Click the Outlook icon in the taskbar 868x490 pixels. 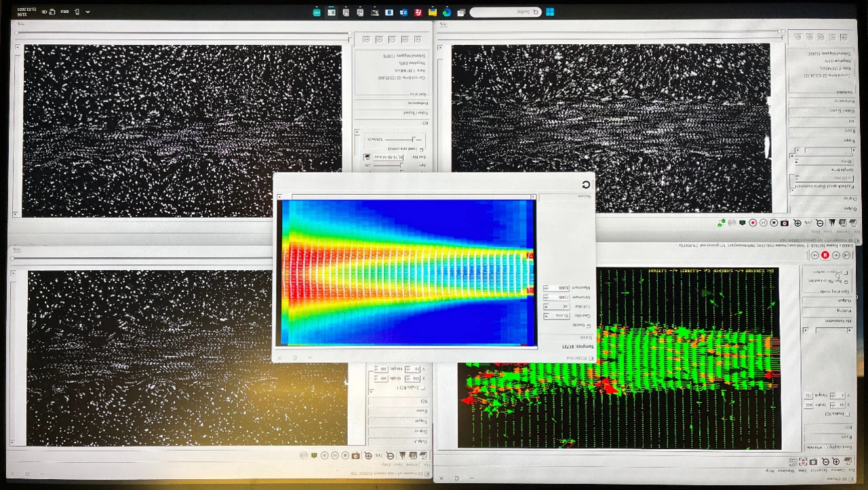[403, 12]
